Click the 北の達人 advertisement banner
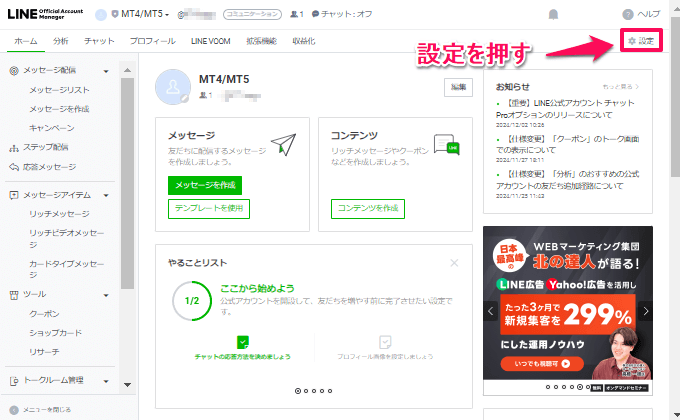The height and width of the screenshot is (420, 680). point(568,303)
